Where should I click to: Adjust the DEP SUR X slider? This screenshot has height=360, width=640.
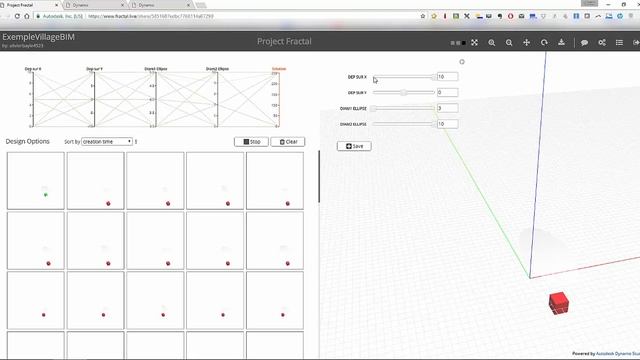point(404,77)
